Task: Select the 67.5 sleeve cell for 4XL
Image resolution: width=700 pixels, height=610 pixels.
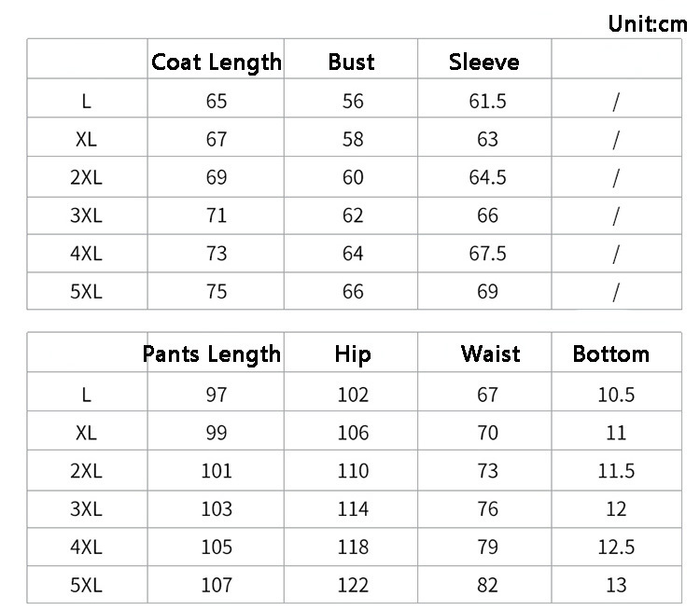Action: [x=487, y=254]
